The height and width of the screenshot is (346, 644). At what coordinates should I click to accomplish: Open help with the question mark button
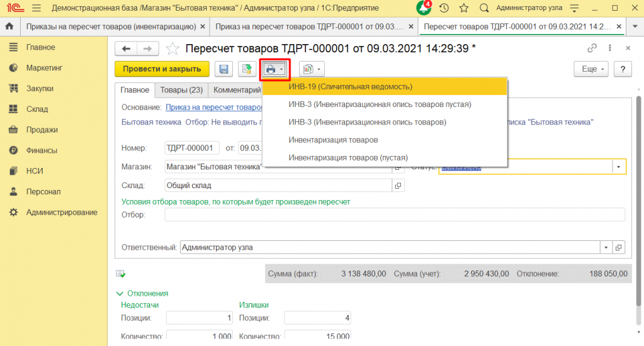623,69
